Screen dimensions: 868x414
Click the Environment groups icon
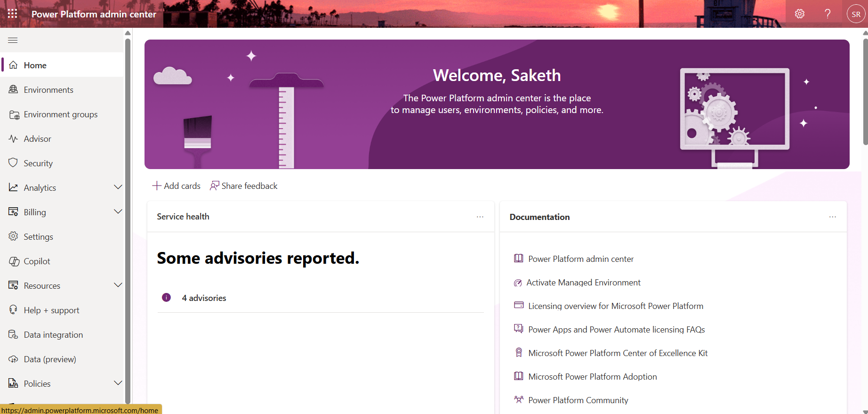(x=14, y=114)
